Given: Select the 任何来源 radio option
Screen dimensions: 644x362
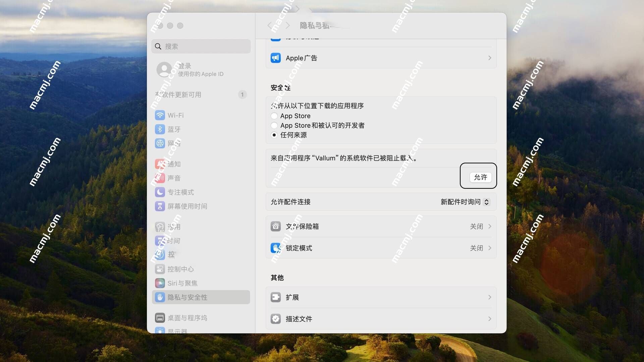Looking at the screenshot, I should coord(274,135).
